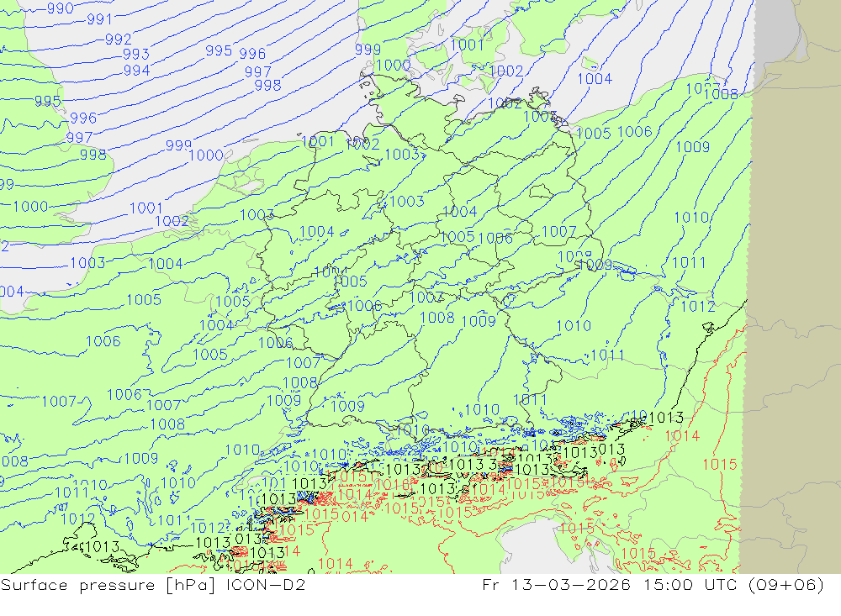
Task: Click the "990" isobar label
Action: pos(60,8)
